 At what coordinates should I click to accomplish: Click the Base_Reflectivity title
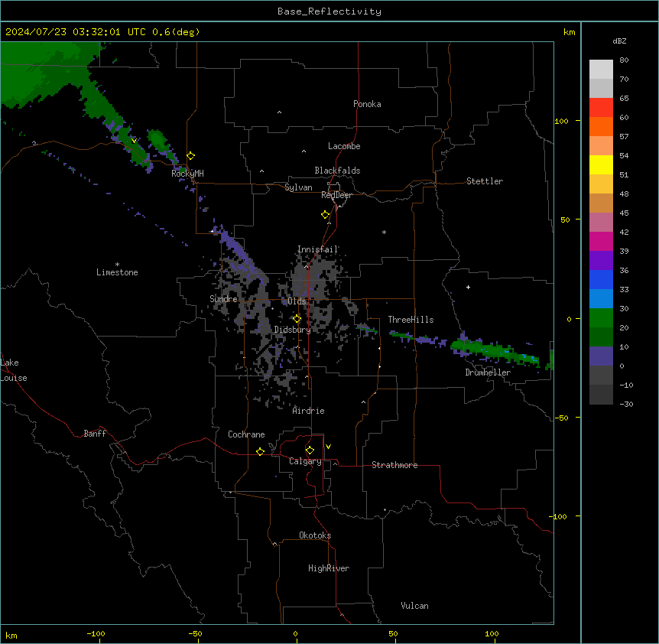pyautogui.click(x=329, y=11)
